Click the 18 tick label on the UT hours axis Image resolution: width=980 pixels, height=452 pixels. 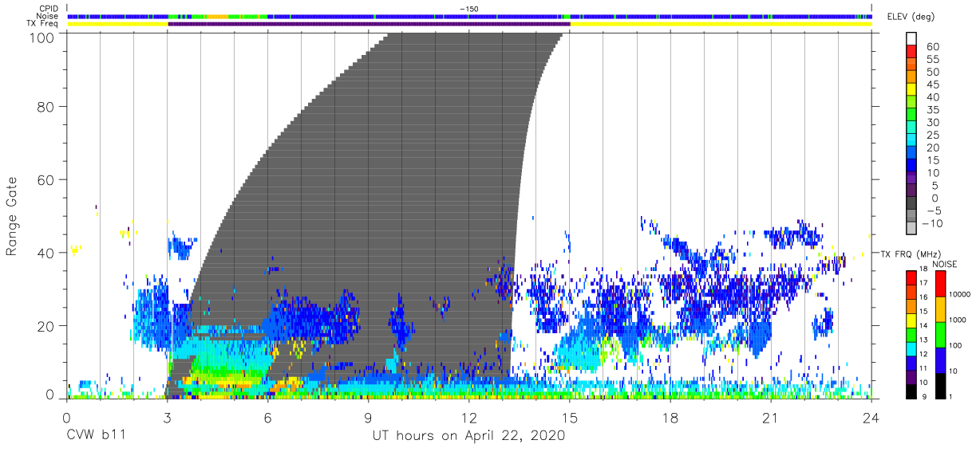pyautogui.click(x=670, y=417)
